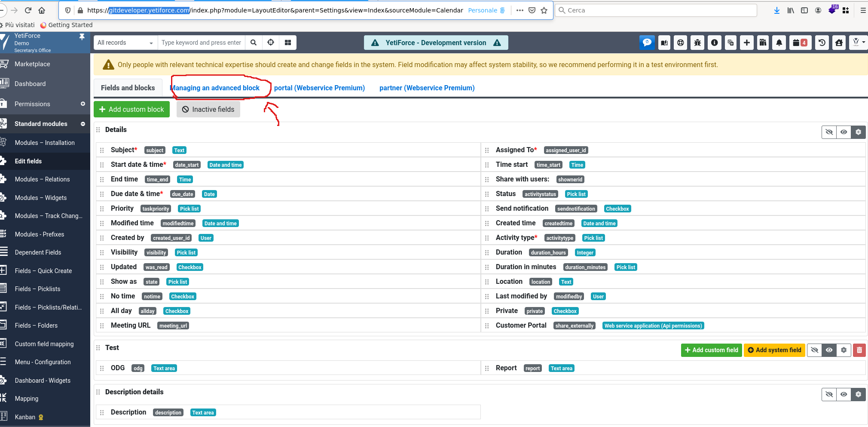Viewport: 868px width, 427px height.
Task: Open the All records dropdown
Action: click(x=125, y=43)
